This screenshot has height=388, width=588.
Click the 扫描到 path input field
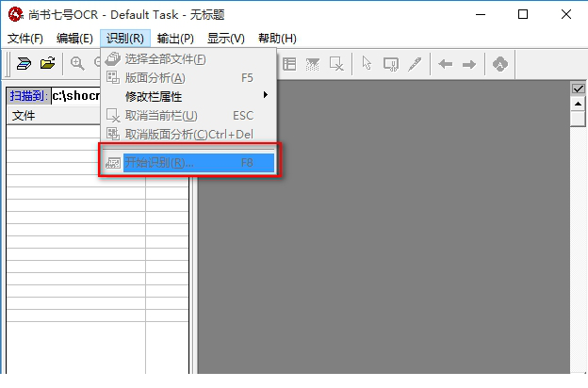coord(76,96)
